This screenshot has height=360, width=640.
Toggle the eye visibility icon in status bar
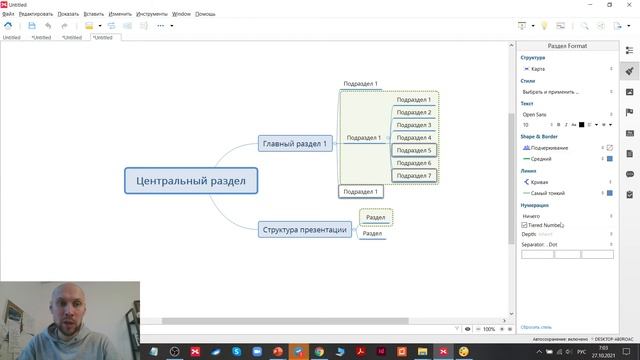(468, 329)
